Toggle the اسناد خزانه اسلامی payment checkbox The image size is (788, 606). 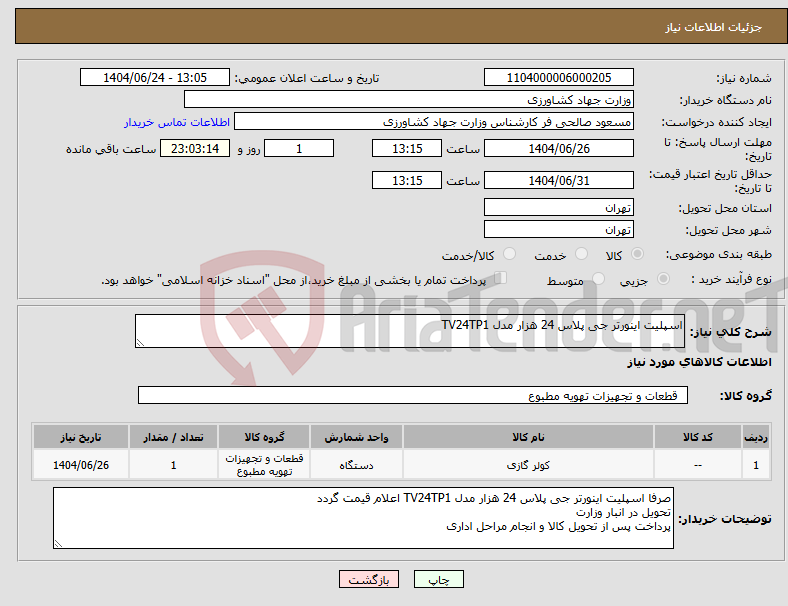[x=501, y=278]
